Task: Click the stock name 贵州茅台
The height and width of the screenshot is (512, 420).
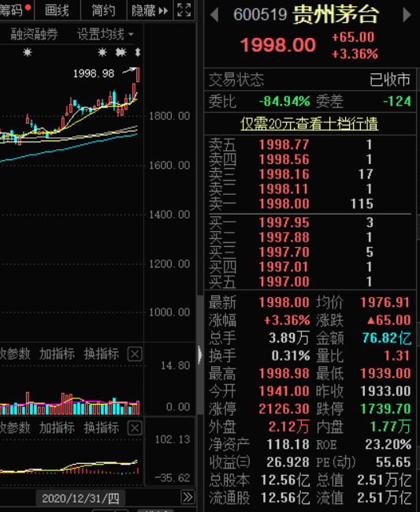Action: pos(336,15)
